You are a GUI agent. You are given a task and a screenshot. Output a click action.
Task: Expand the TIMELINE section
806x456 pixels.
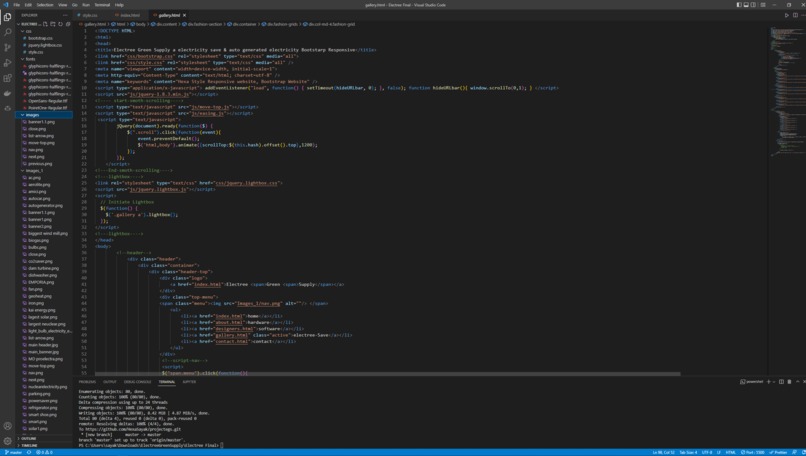(44, 445)
